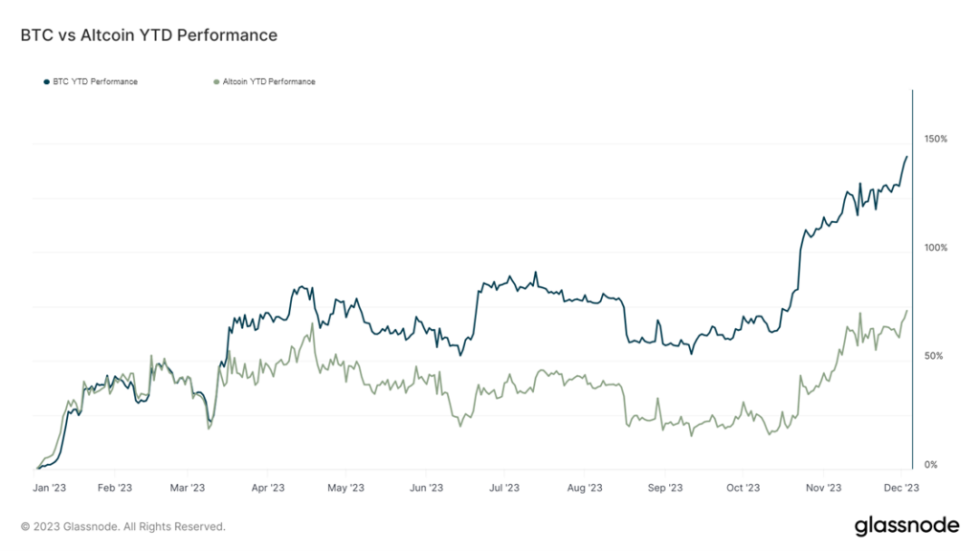Select the 100% y-axis label
The width and height of the screenshot is (980, 551).
[x=935, y=248]
